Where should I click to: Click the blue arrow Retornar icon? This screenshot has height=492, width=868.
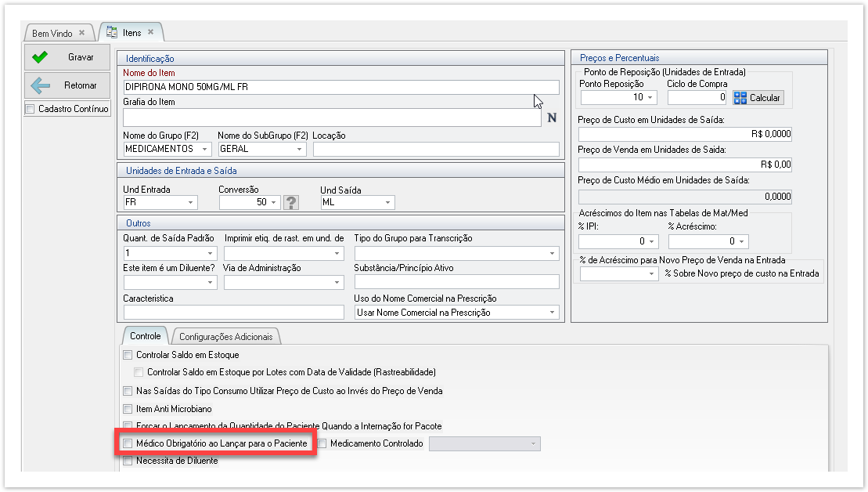point(40,85)
